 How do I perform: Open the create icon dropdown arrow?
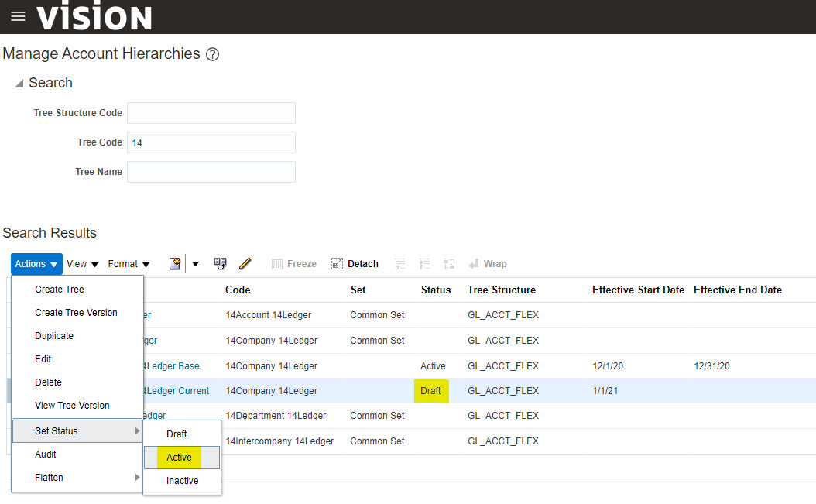tap(195, 264)
